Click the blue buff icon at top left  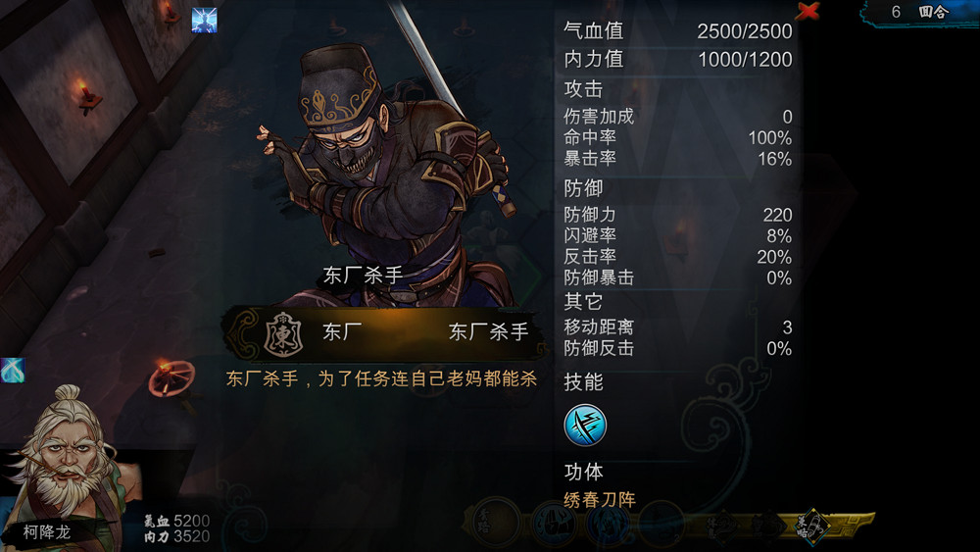(204, 20)
